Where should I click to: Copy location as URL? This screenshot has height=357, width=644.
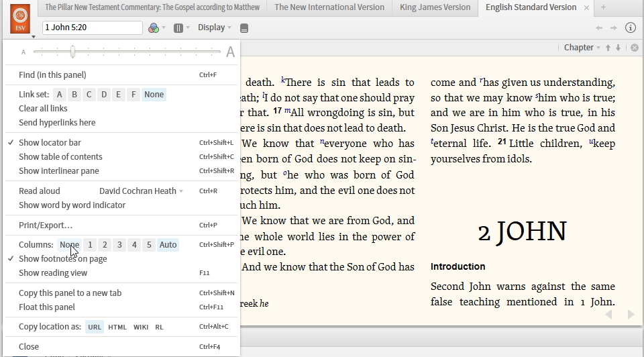tap(95, 327)
